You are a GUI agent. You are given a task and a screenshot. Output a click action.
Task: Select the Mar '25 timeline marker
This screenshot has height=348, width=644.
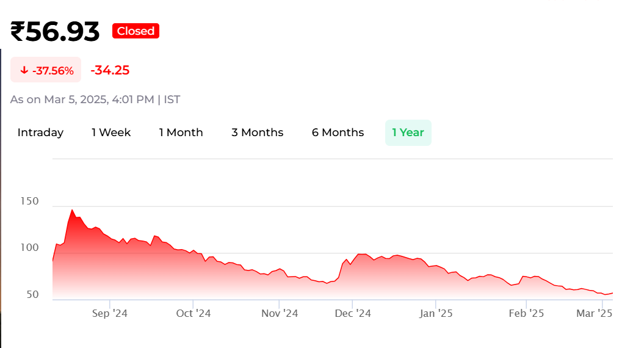click(595, 313)
